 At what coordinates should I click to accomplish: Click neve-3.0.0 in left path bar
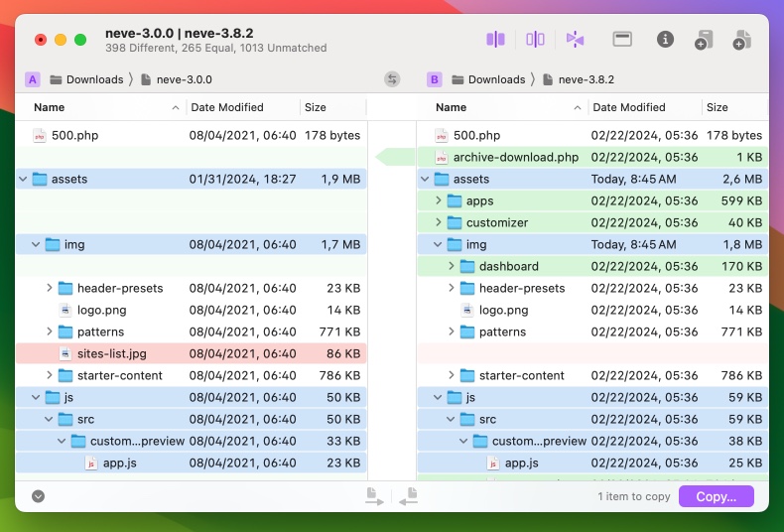point(177,79)
